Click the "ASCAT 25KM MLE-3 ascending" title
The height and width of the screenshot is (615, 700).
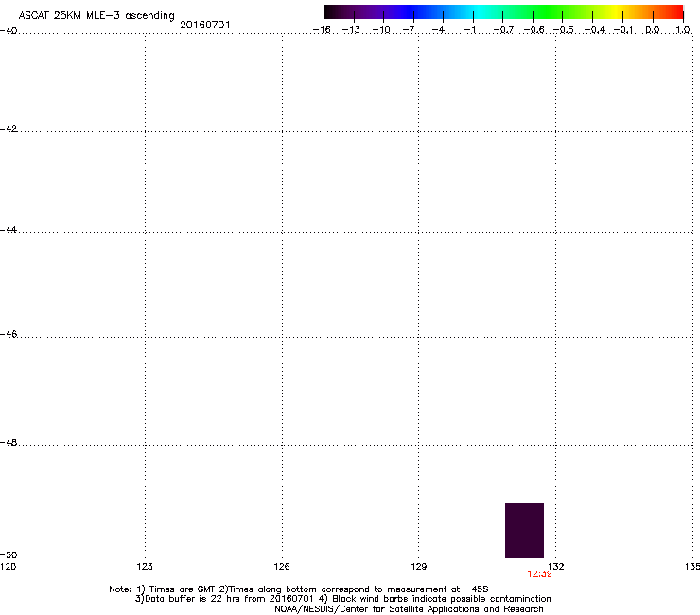pos(96,16)
